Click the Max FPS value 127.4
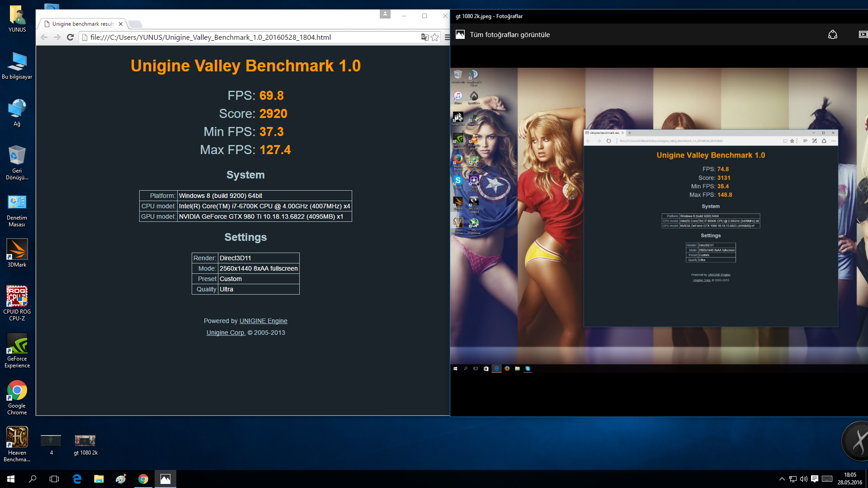Image resolution: width=868 pixels, height=488 pixels. tap(275, 150)
